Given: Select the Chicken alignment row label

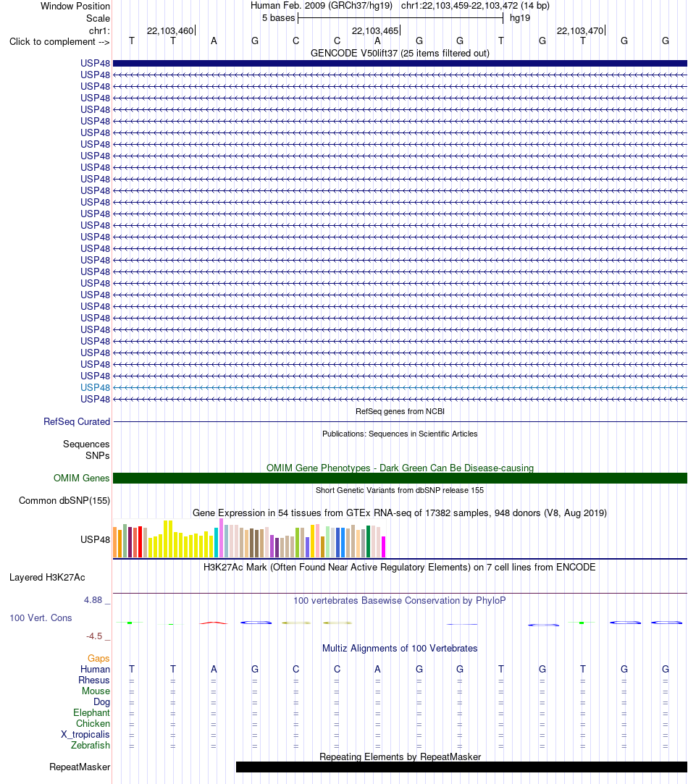Looking at the screenshot, I should click(93, 723).
